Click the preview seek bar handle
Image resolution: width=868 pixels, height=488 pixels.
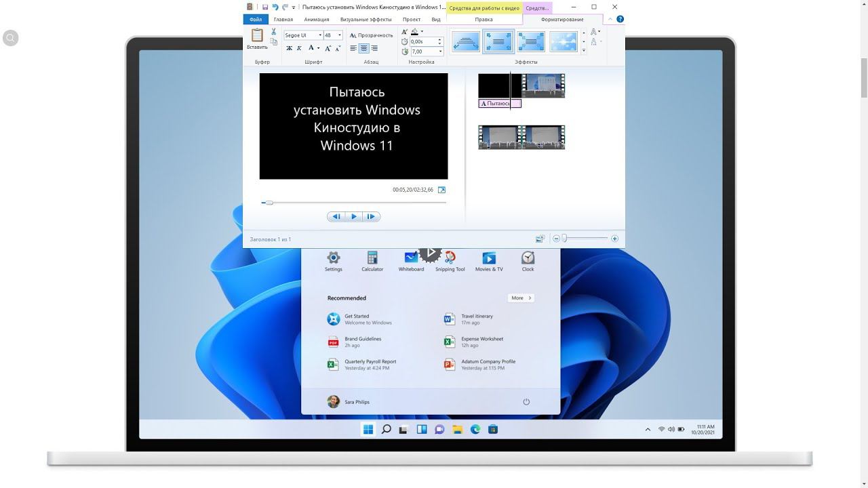click(x=269, y=203)
